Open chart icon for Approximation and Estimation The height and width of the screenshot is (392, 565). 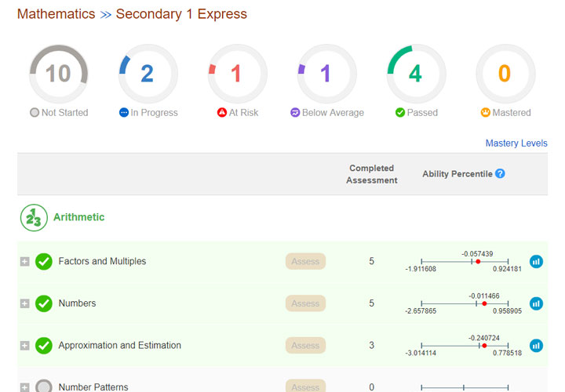[x=536, y=345]
